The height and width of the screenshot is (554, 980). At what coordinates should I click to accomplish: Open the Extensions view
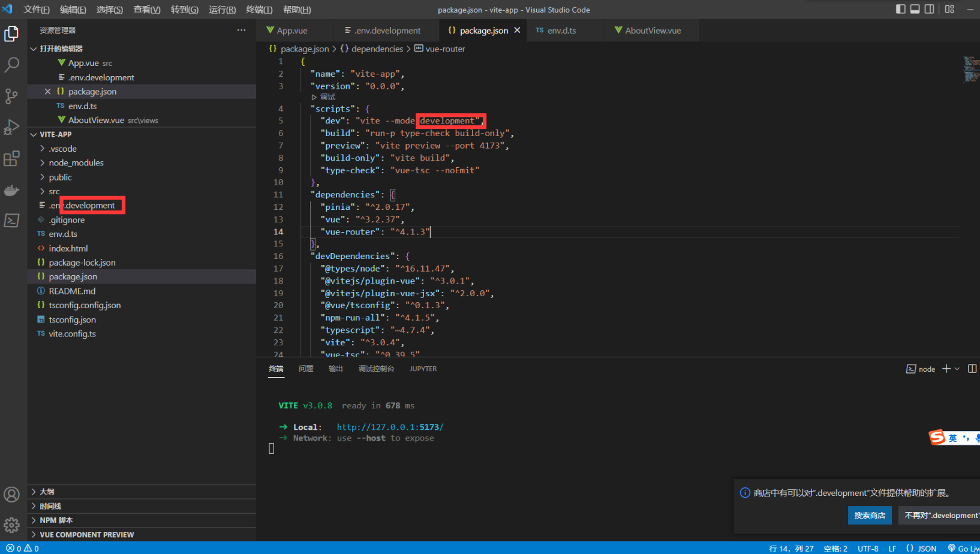(11, 159)
